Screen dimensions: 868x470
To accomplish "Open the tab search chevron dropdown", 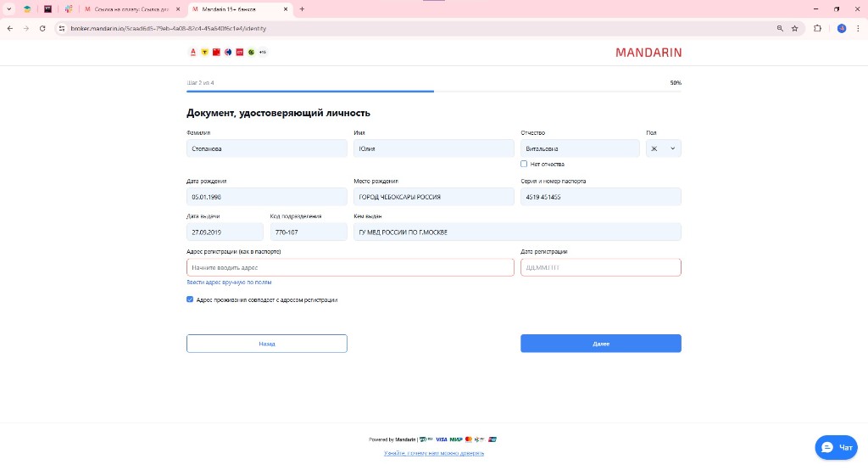I will pyautogui.click(x=9, y=8).
